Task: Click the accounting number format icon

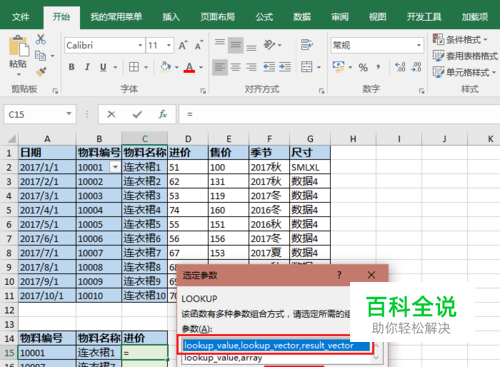Action: click(339, 67)
